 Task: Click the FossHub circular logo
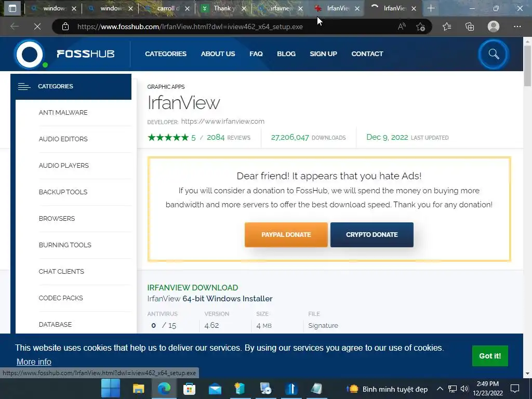point(30,54)
